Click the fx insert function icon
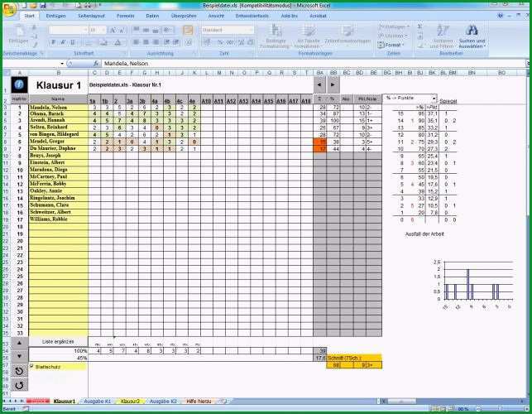The image size is (532, 414). tap(96, 64)
